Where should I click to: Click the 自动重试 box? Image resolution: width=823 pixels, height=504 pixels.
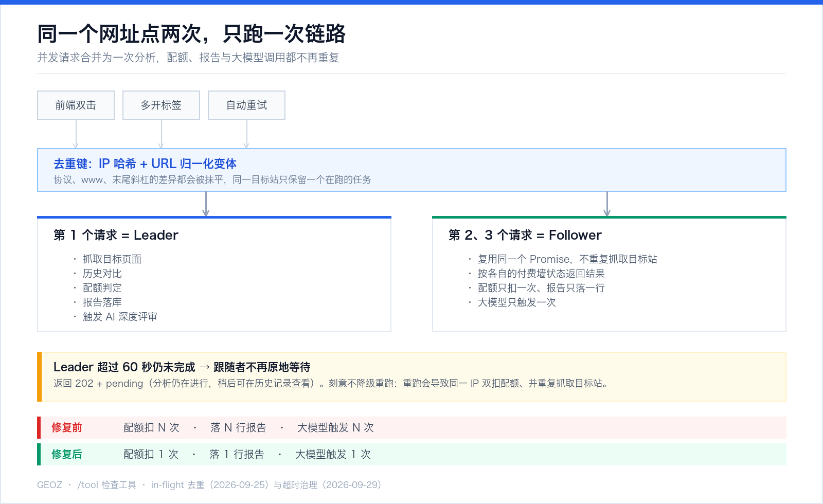click(246, 105)
